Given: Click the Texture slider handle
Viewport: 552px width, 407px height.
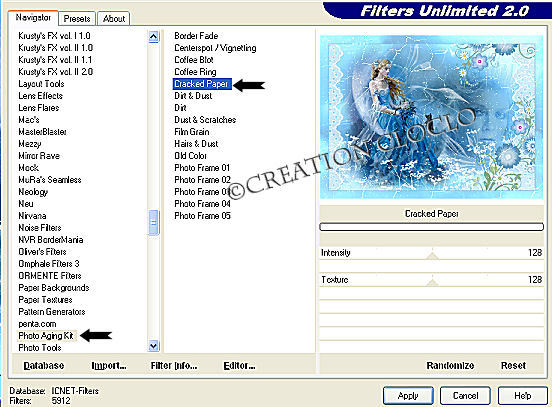Looking at the screenshot, I should click(432, 282).
